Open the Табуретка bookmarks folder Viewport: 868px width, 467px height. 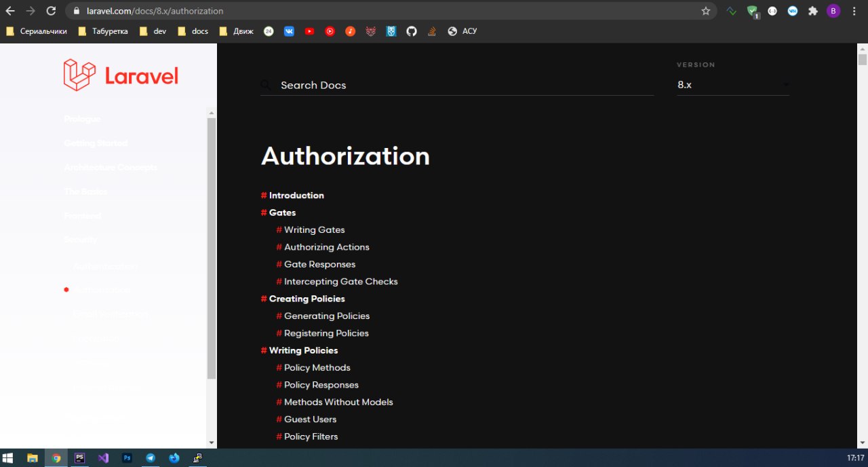point(102,31)
